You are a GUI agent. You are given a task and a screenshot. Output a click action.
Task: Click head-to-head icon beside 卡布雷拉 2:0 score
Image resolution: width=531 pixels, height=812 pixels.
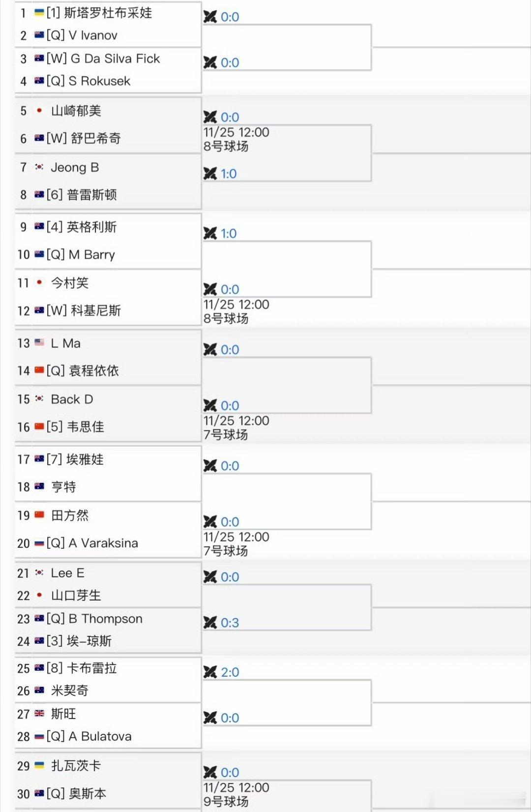point(210,672)
